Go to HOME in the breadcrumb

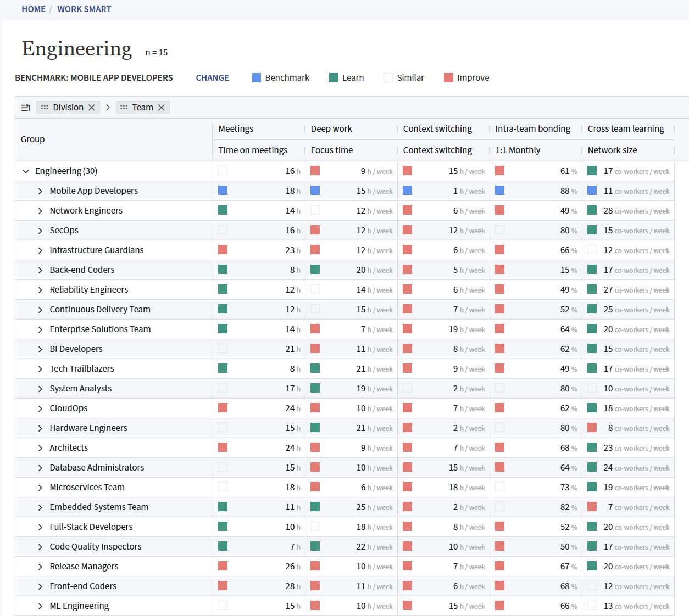point(34,9)
